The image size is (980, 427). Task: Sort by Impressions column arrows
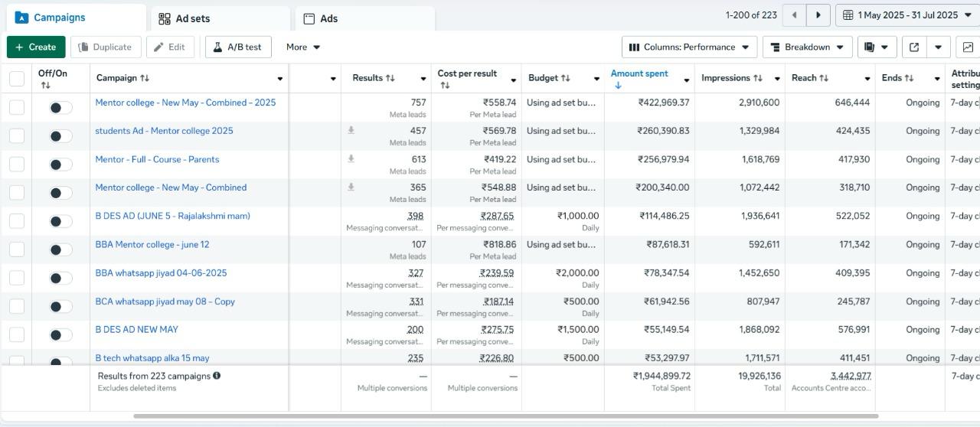pyautogui.click(x=758, y=78)
